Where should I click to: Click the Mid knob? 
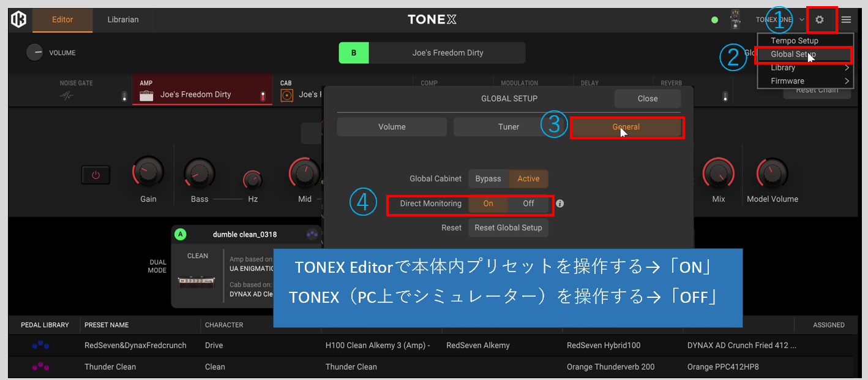(x=304, y=173)
